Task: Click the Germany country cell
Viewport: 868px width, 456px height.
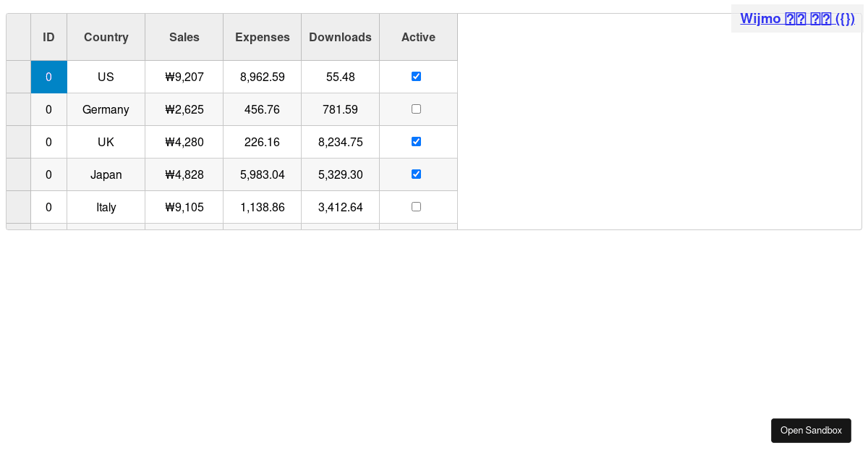Action: [106, 109]
